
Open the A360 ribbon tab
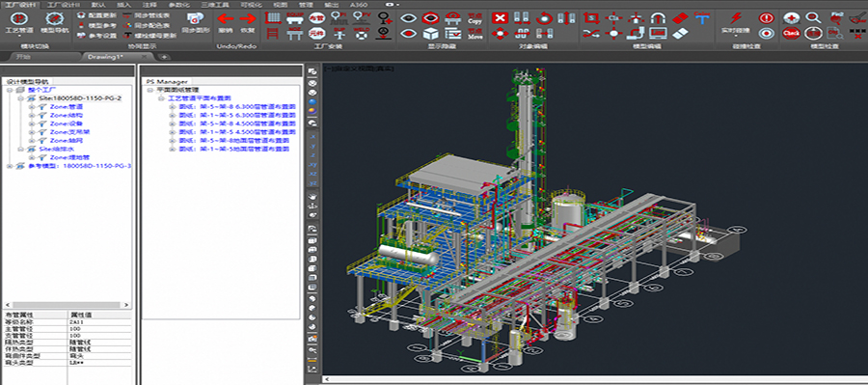tap(359, 4)
